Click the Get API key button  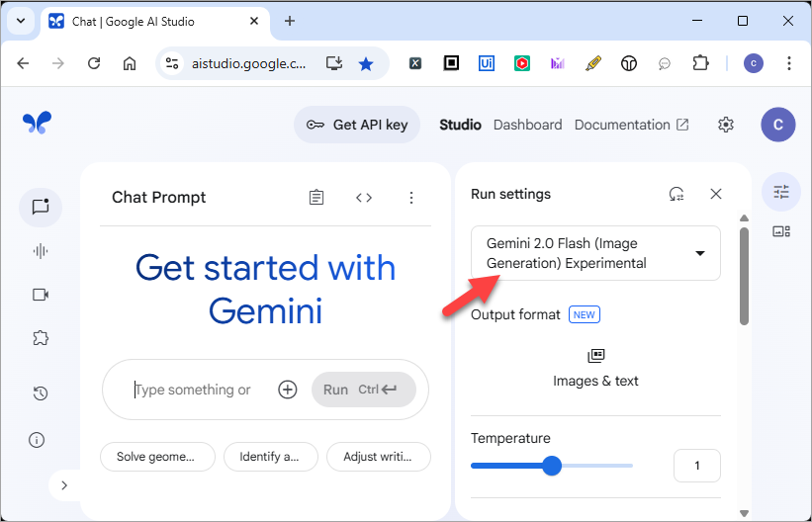coord(357,125)
